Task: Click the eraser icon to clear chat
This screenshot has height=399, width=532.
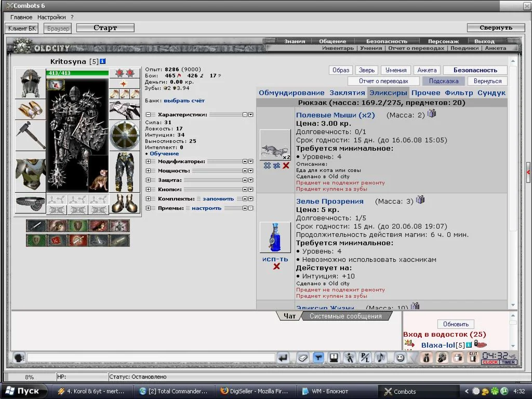Action: click(x=303, y=357)
